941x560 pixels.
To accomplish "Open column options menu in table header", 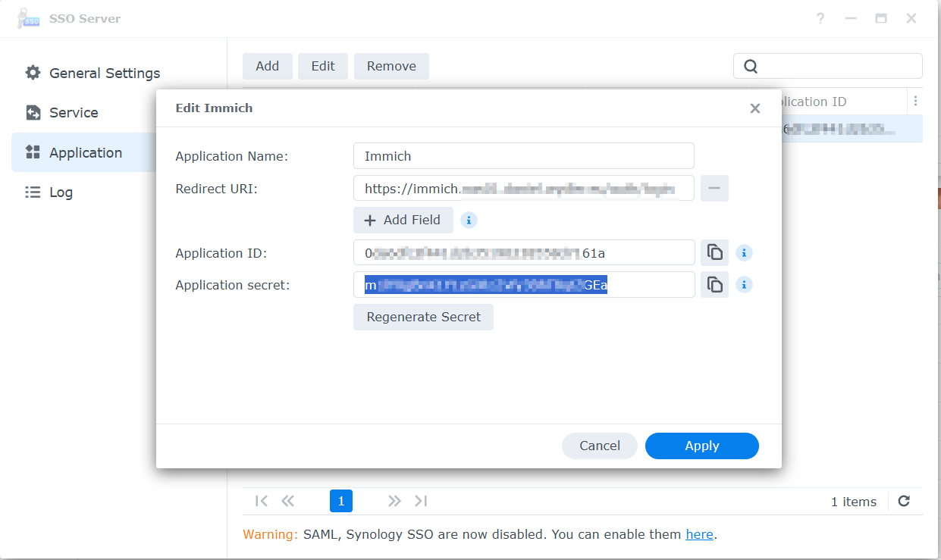I will tap(915, 101).
